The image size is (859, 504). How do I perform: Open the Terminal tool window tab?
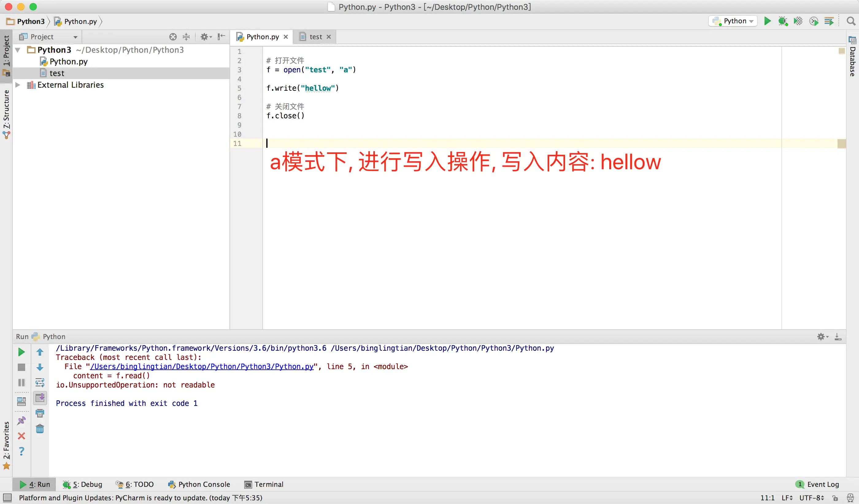[x=264, y=484]
